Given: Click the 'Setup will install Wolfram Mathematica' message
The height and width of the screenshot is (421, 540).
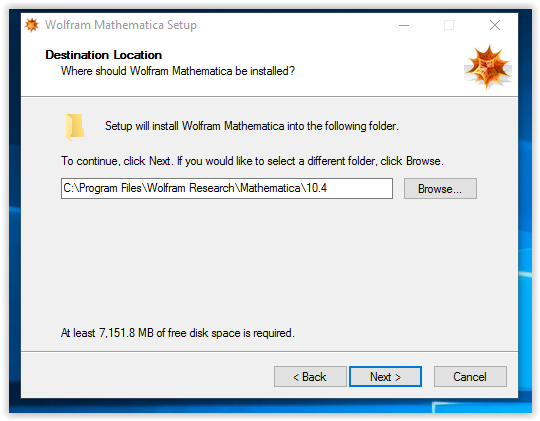Looking at the screenshot, I should coord(252,126).
